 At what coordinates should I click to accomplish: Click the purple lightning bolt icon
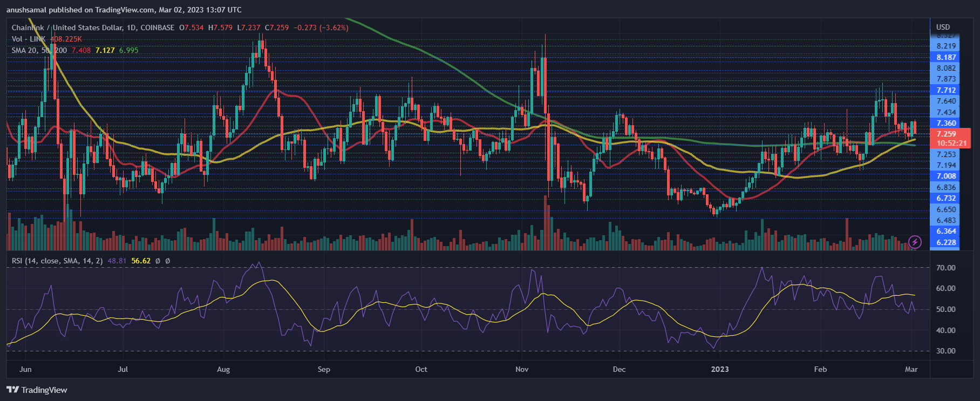[x=915, y=242]
